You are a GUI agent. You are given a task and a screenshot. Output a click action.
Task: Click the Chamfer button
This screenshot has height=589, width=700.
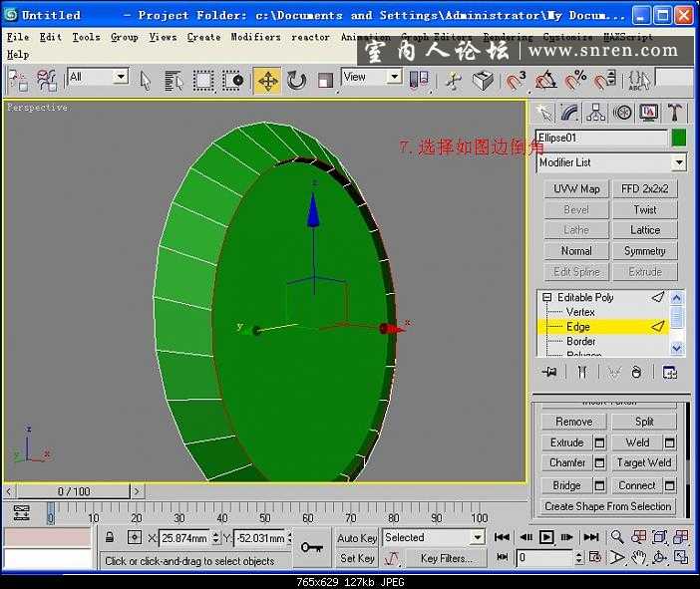pyautogui.click(x=566, y=463)
